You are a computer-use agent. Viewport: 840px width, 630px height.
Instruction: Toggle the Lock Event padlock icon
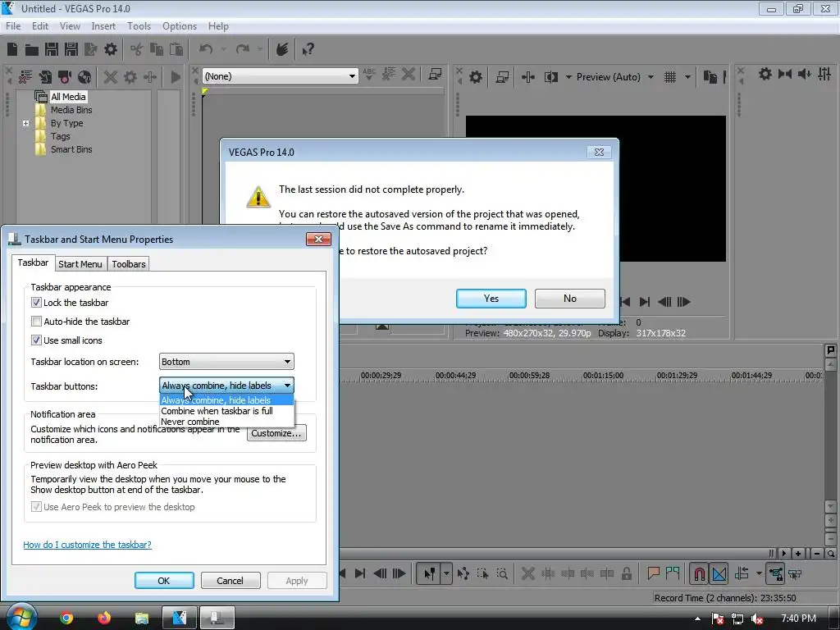[x=626, y=573]
